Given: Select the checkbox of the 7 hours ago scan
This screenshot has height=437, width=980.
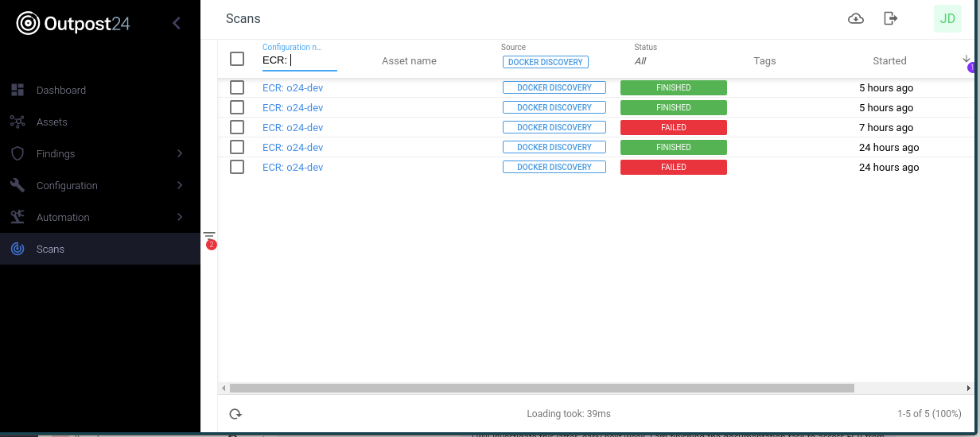Looking at the screenshot, I should 237,127.
